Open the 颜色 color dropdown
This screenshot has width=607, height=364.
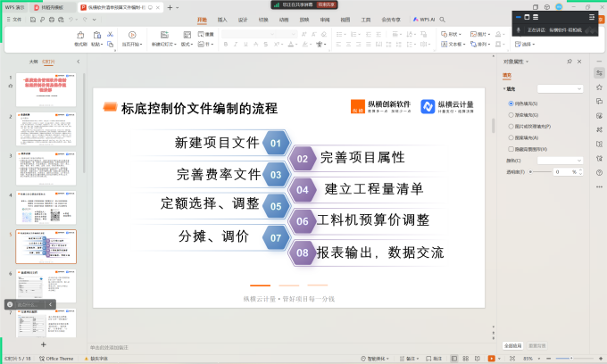[x=561, y=161]
